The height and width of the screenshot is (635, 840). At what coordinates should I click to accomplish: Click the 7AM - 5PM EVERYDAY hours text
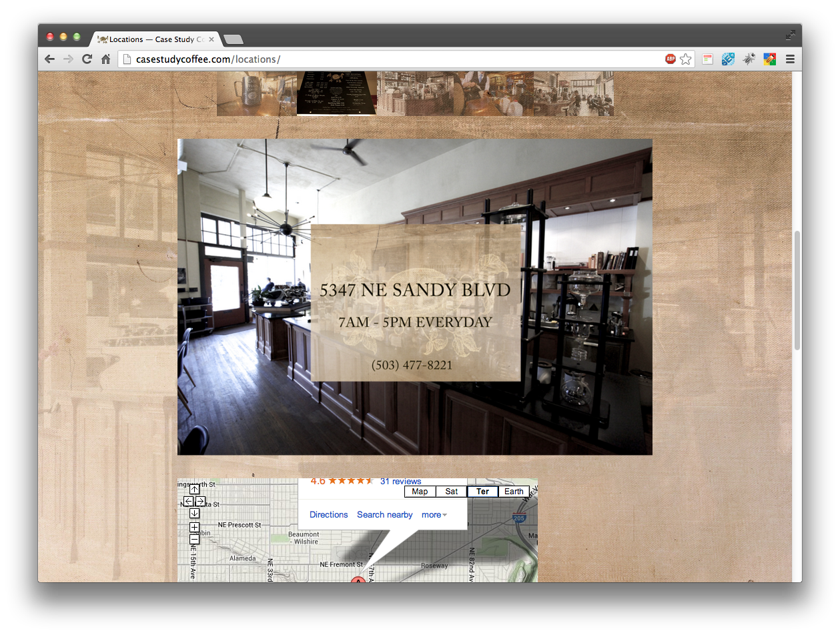point(415,323)
